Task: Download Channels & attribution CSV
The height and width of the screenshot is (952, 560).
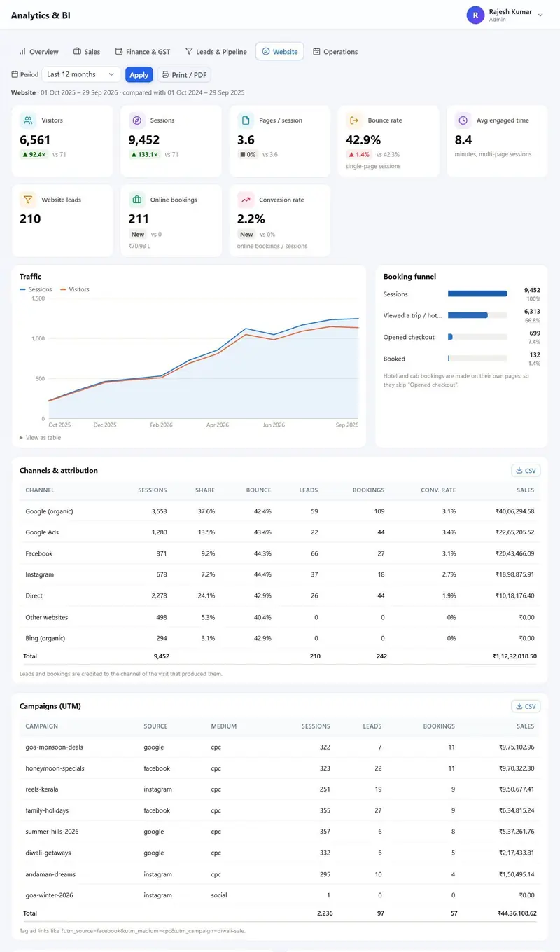Action: (526, 471)
